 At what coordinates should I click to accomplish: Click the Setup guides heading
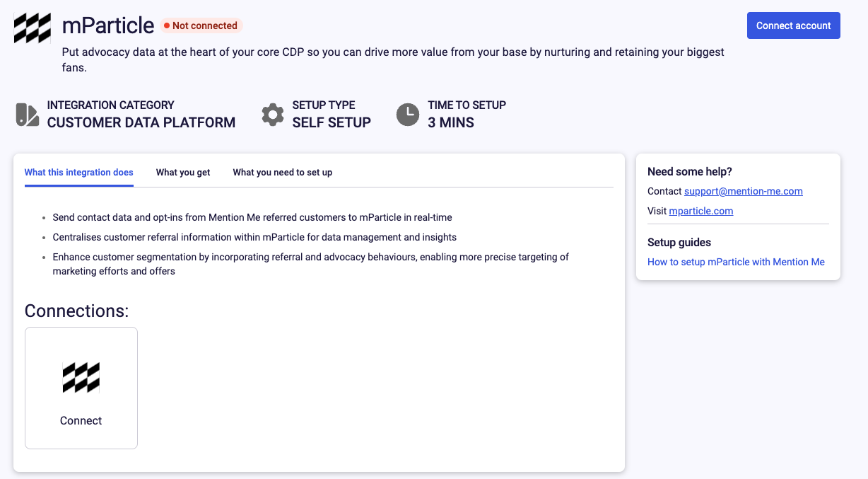679,243
